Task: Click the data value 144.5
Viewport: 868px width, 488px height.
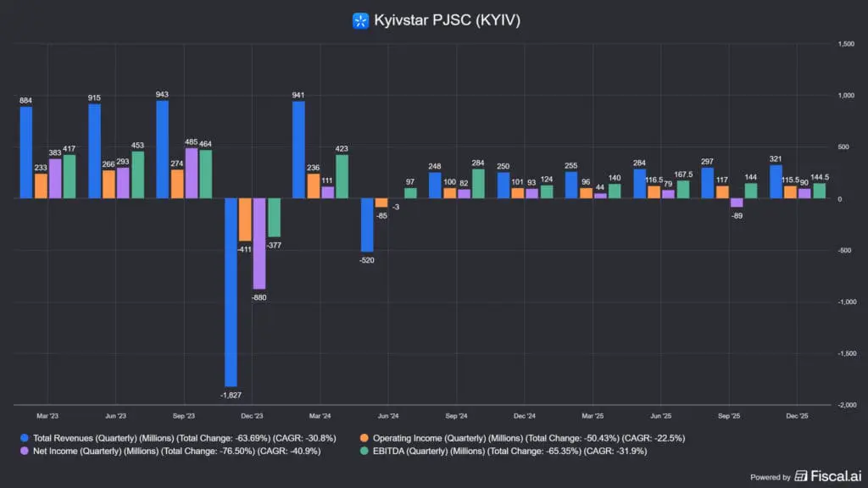Action: (820, 177)
